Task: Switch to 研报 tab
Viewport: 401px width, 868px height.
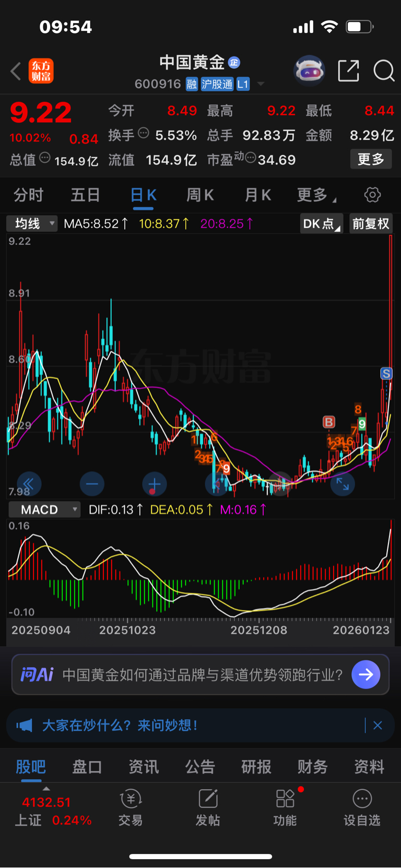Action: coord(256,767)
